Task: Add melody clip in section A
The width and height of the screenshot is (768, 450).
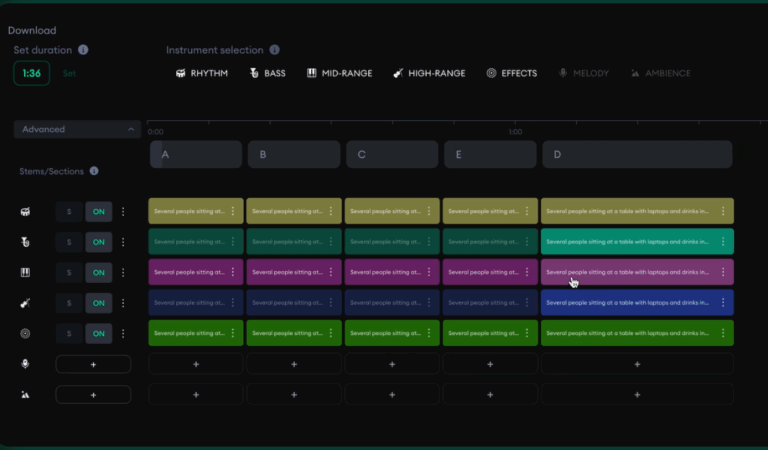Action: (x=196, y=364)
